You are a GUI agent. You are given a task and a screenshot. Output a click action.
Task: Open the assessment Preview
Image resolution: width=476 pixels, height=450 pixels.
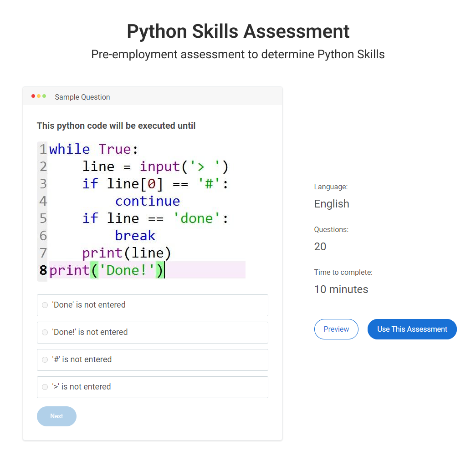tap(336, 329)
